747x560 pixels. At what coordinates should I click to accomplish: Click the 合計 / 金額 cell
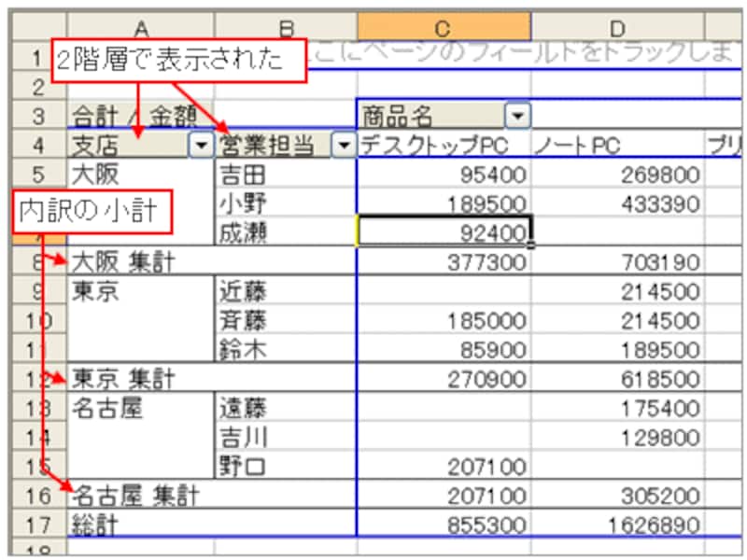click(140, 117)
